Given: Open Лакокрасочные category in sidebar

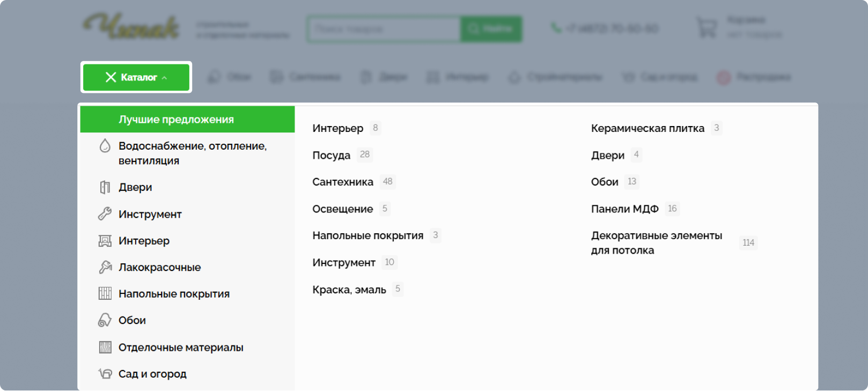Looking at the screenshot, I should pyautogui.click(x=160, y=267).
